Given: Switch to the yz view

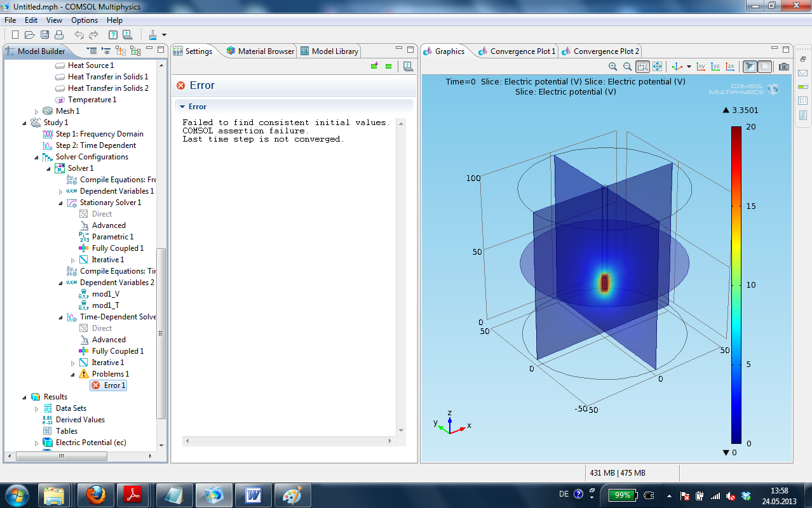Looking at the screenshot, I should pyautogui.click(x=715, y=67).
